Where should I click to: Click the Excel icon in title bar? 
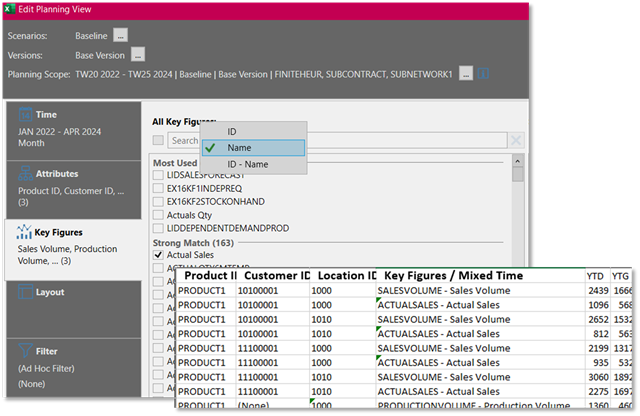click(x=10, y=9)
